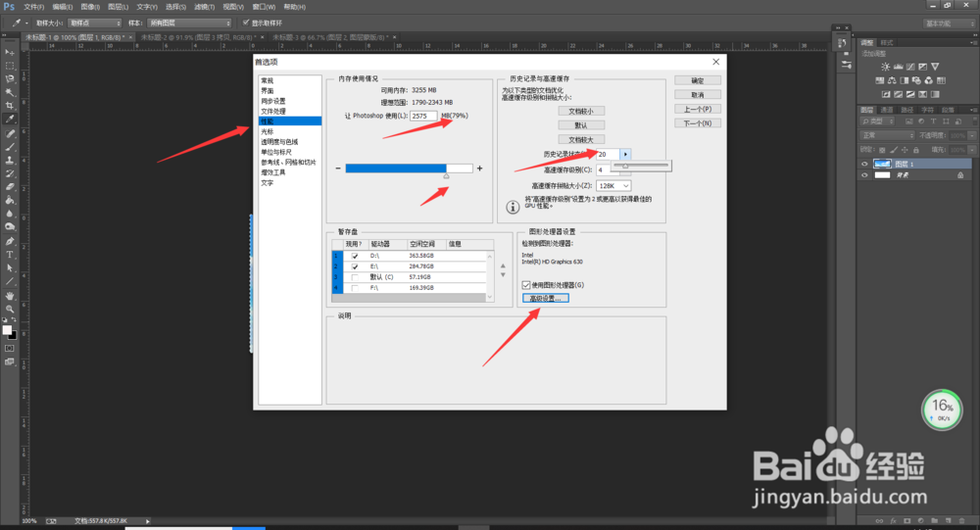Enable scratch disk F:\ checkbox
Screen dimensions: 980x530
point(355,288)
